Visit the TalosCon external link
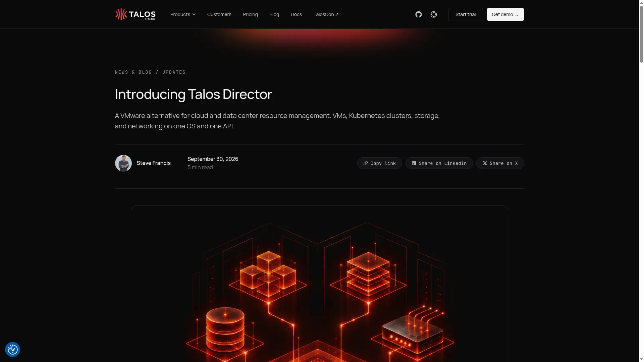The image size is (644, 362). (x=326, y=14)
